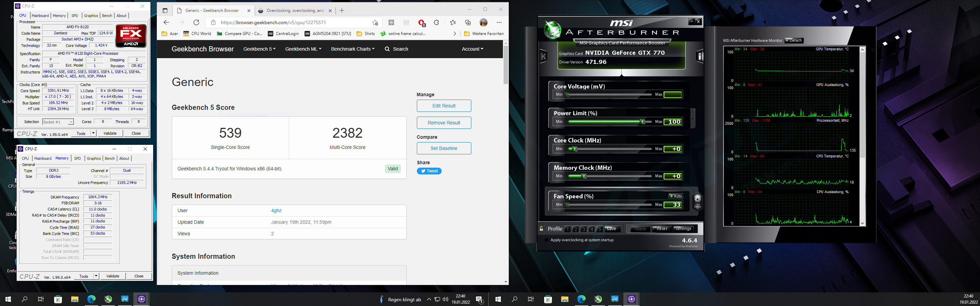Screen dimensions: 980x306
Task: Open Windows Start on the left taskbar
Action: click(8, 299)
